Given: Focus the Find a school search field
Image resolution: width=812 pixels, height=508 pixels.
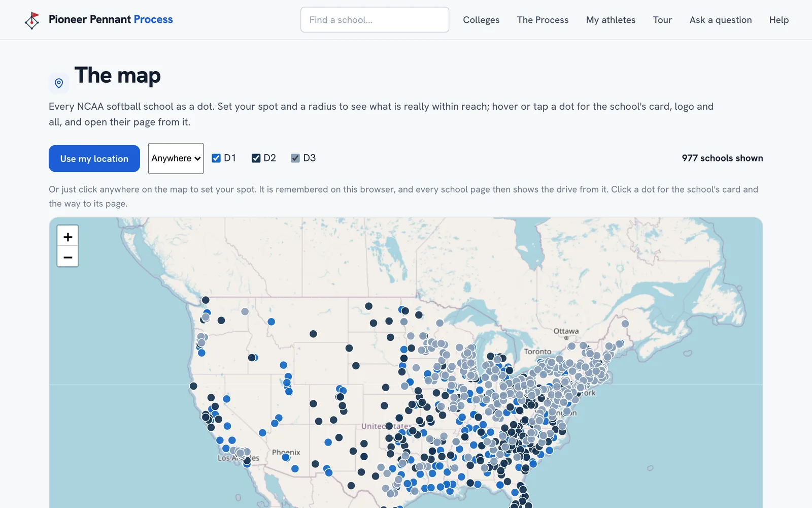Looking at the screenshot, I should coord(375,20).
